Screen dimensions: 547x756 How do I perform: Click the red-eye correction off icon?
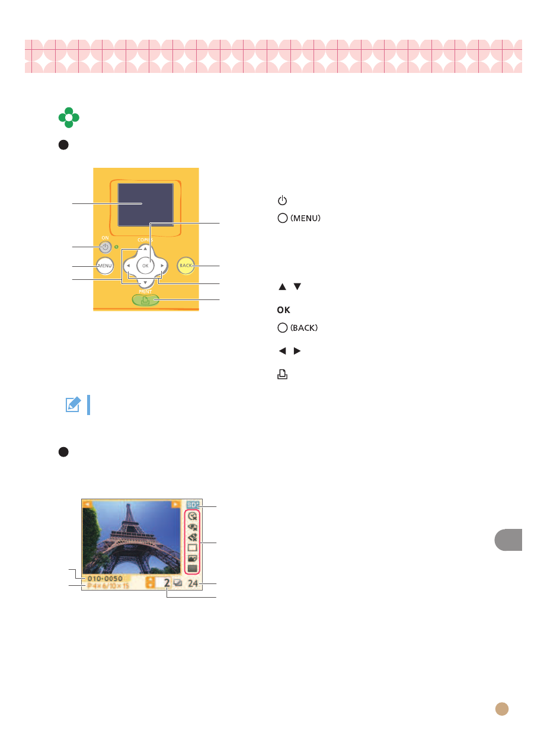[192, 527]
